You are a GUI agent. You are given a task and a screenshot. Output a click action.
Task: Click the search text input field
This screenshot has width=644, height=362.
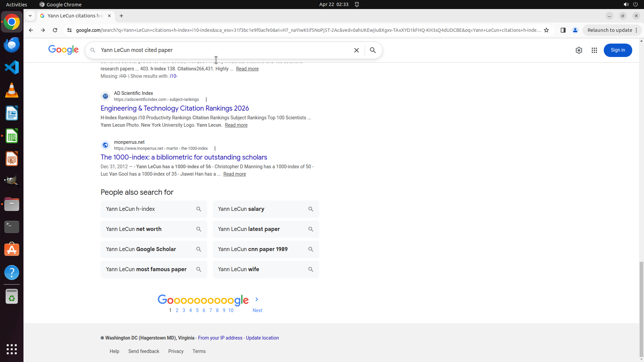(x=221, y=50)
